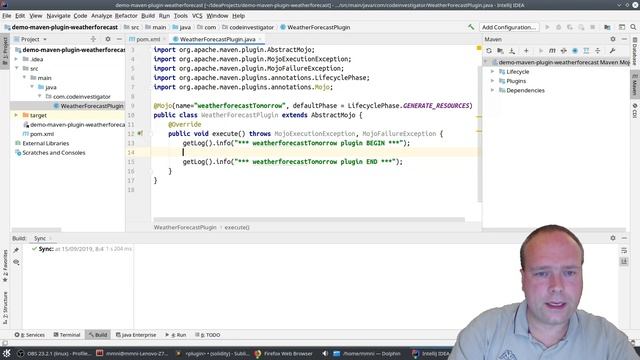Click the override gutter icon on line 12

[x=140, y=133]
